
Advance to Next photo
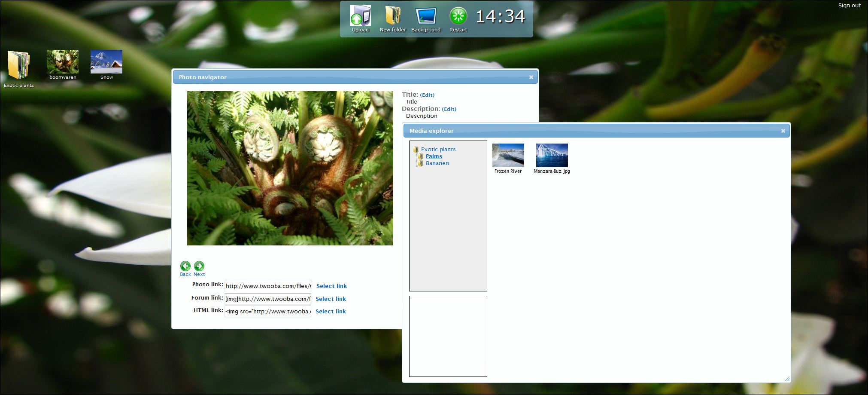coord(199,266)
